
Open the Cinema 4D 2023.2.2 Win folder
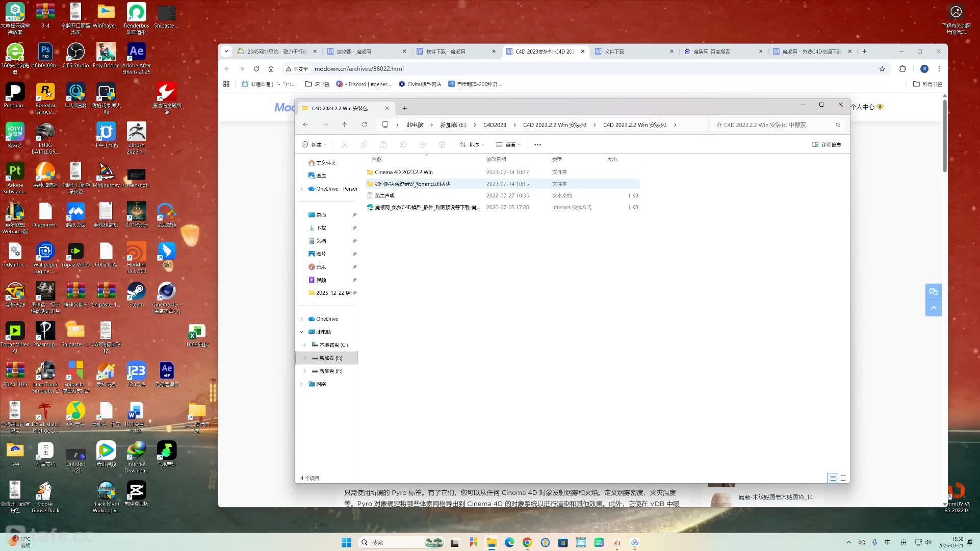click(x=403, y=172)
